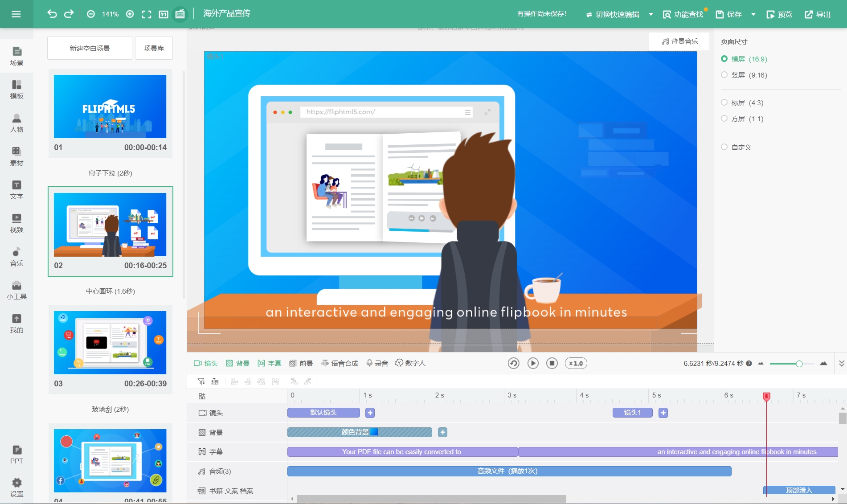Toggle the 前景 foreground track
This screenshot has width=847, height=504.
coord(301,363)
